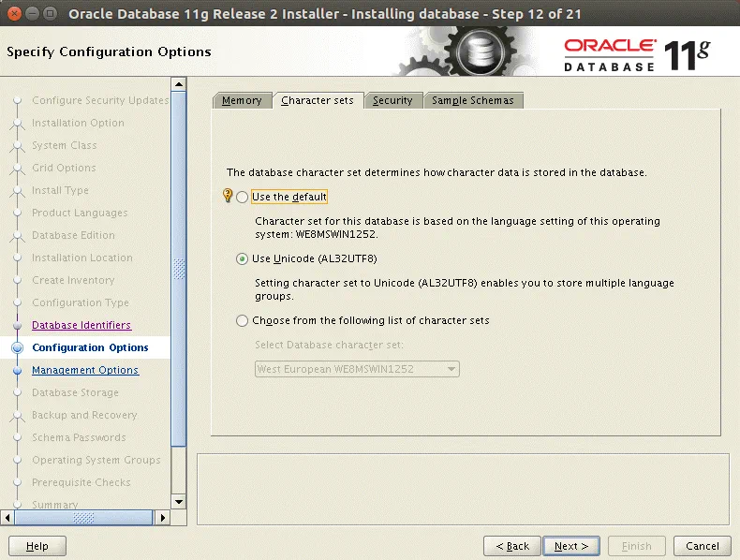Open the Database Identifiers step link
The height and width of the screenshot is (560, 740).
(x=81, y=325)
